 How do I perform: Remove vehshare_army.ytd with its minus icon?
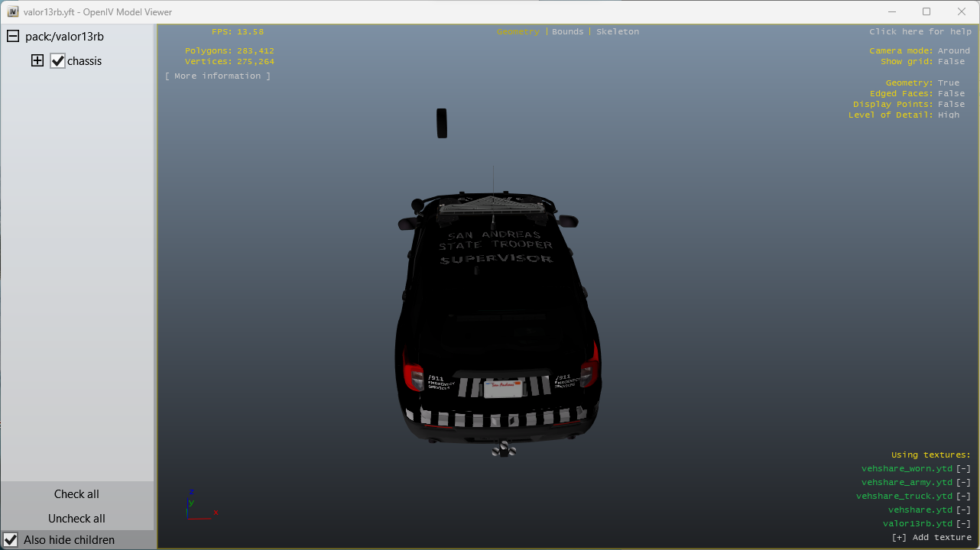(963, 483)
